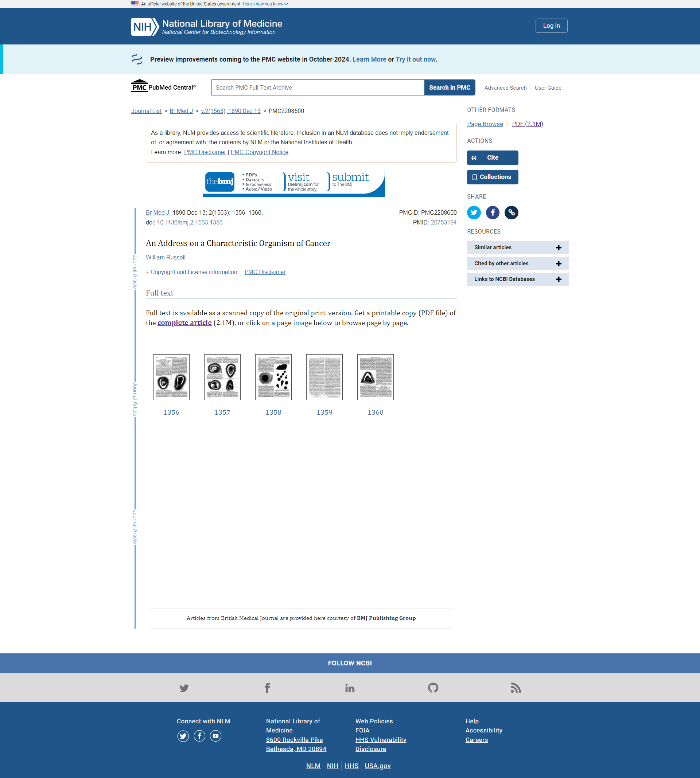
Task: Expand Similar articles section
Action: click(x=517, y=247)
